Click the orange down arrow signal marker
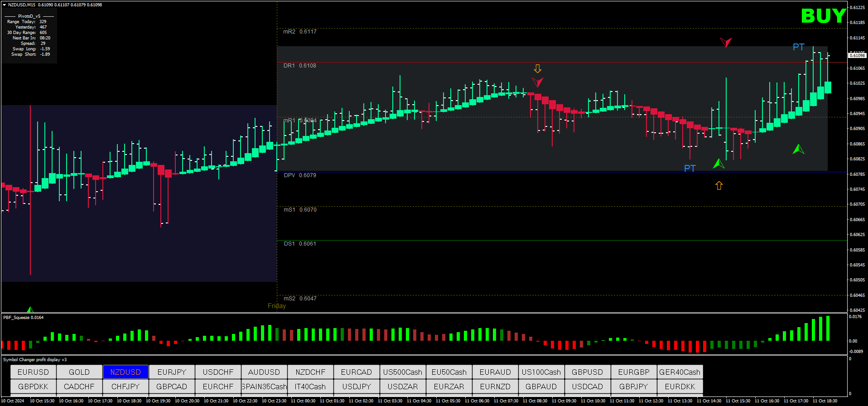Viewport: 868px width, 406px height. click(537, 69)
